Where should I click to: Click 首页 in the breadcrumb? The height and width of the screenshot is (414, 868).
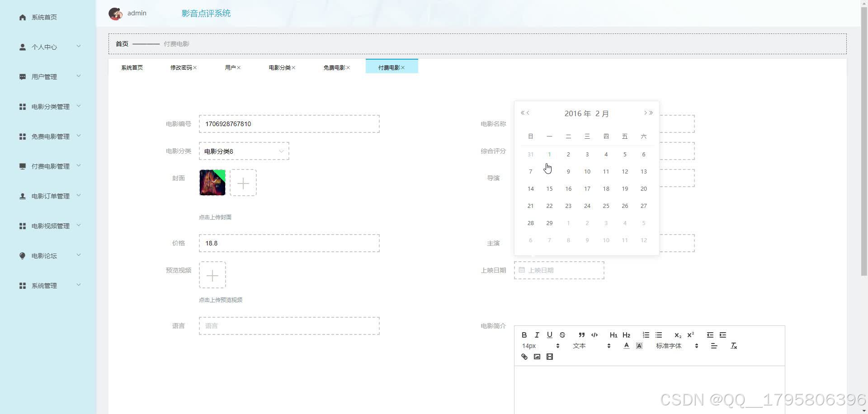[122, 44]
